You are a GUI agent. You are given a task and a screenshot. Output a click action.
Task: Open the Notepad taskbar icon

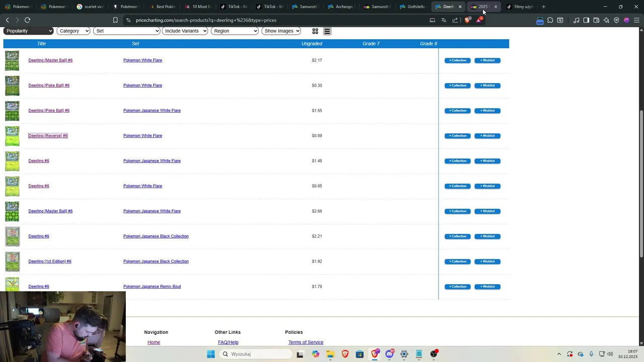coord(419,354)
